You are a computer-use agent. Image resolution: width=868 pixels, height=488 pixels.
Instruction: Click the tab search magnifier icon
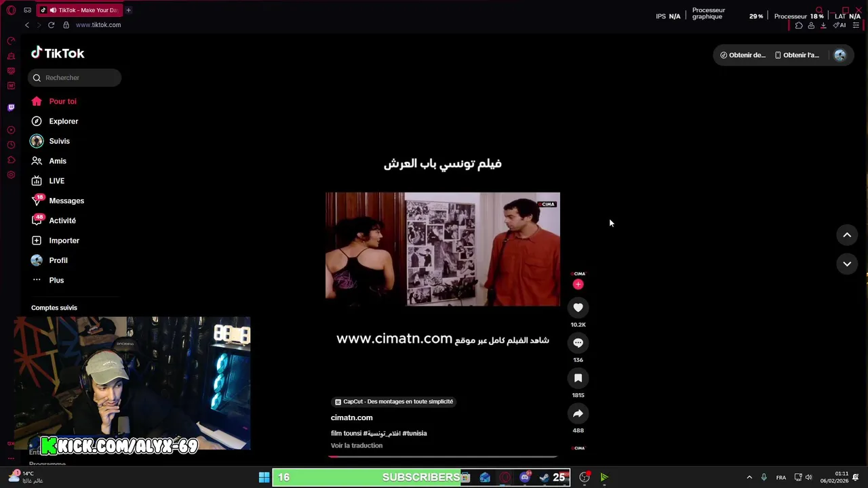pos(819,10)
